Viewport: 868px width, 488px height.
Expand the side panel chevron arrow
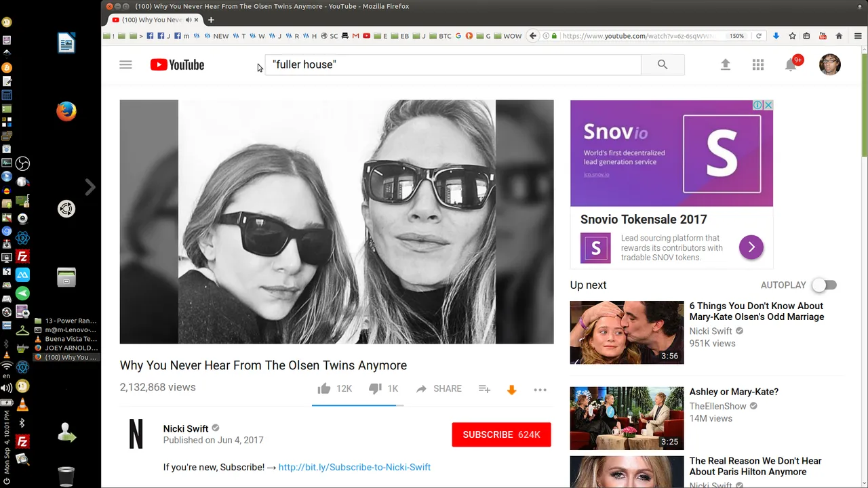pos(90,187)
